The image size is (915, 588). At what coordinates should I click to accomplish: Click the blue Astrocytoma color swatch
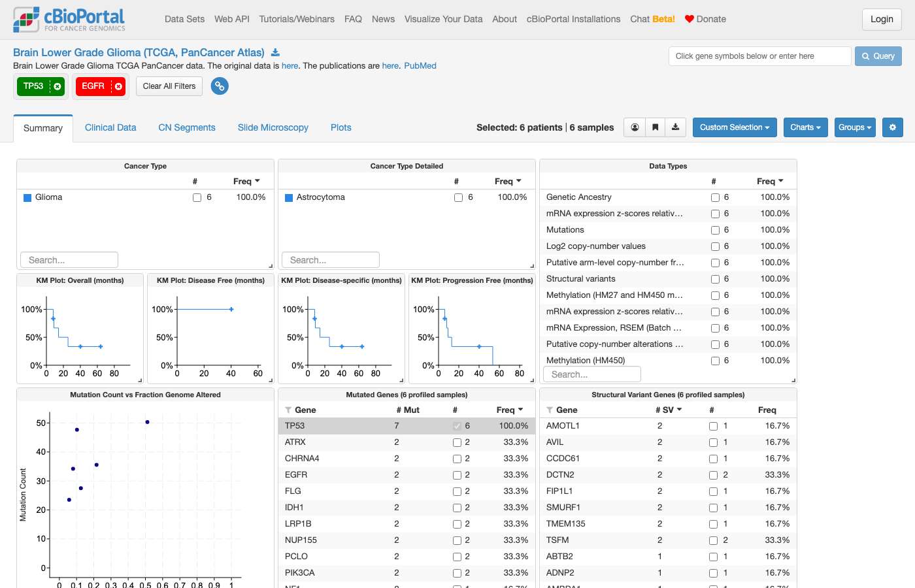(x=289, y=197)
